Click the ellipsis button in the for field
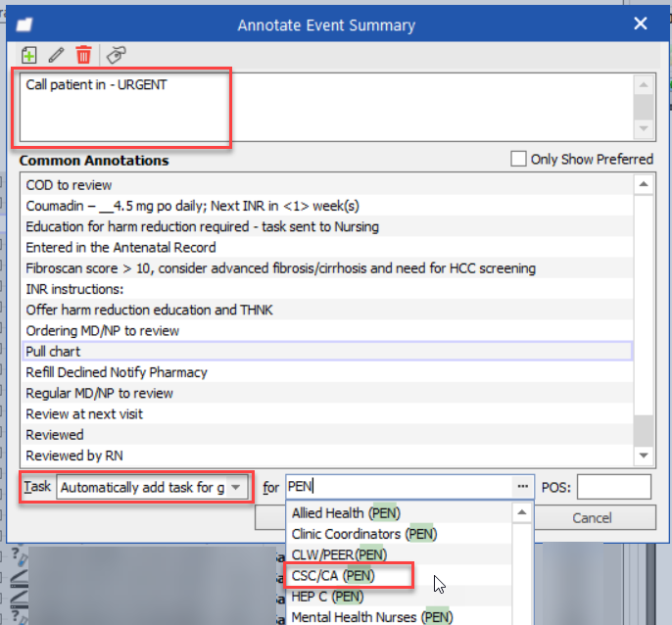The width and height of the screenshot is (672, 625). click(x=521, y=487)
